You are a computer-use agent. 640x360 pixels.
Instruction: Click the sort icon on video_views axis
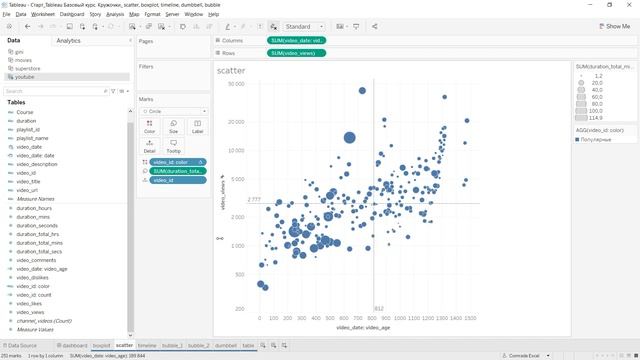pos(222,177)
